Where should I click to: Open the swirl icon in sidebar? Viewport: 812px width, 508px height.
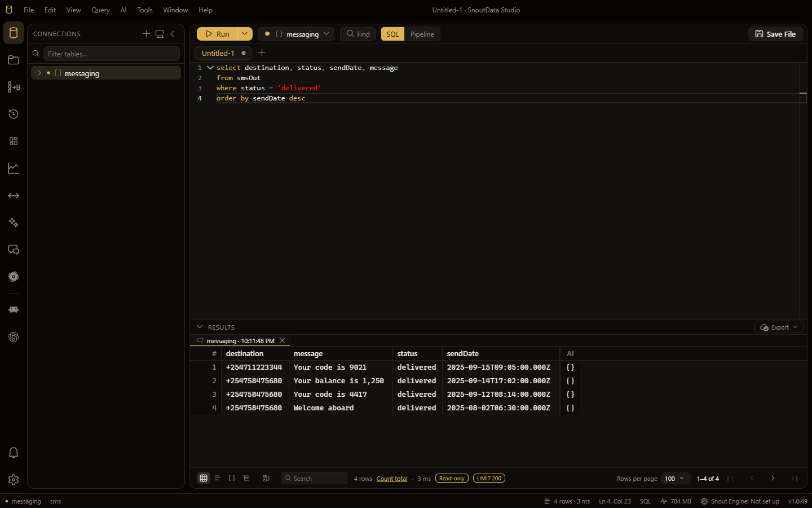(14, 277)
